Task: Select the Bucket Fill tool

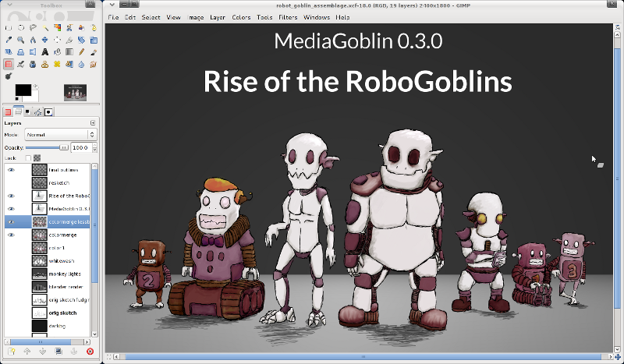Action: coord(57,51)
